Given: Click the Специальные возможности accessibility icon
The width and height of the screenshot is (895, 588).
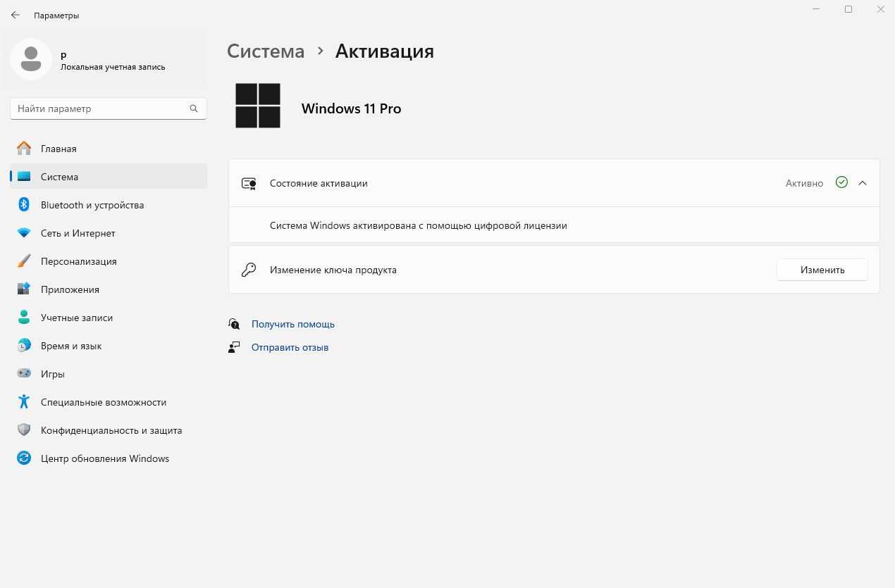Looking at the screenshot, I should point(24,402).
